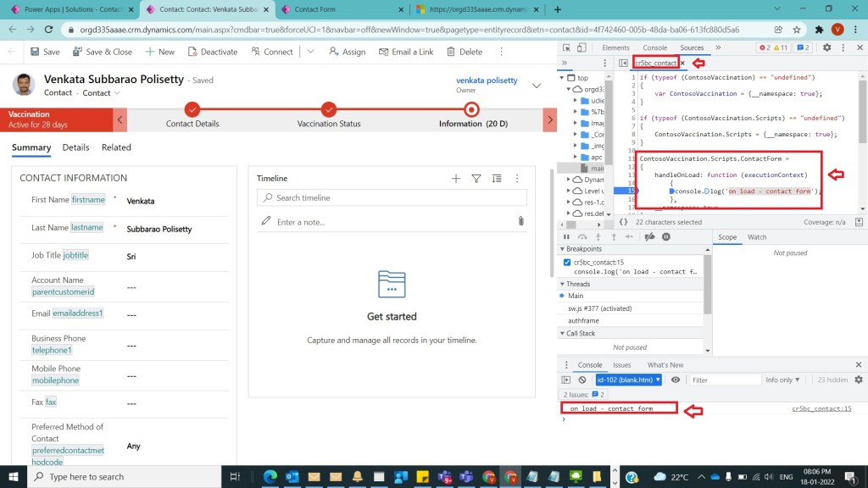Click the attachment paperclip in note box
This screenshot has height=488, width=868.
pyautogui.click(x=520, y=221)
